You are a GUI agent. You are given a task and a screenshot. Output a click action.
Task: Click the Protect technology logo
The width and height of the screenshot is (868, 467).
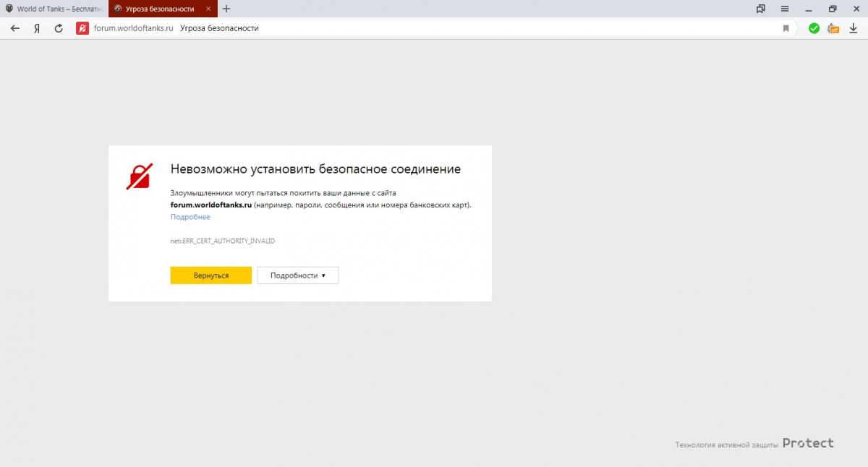click(x=808, y=442)
